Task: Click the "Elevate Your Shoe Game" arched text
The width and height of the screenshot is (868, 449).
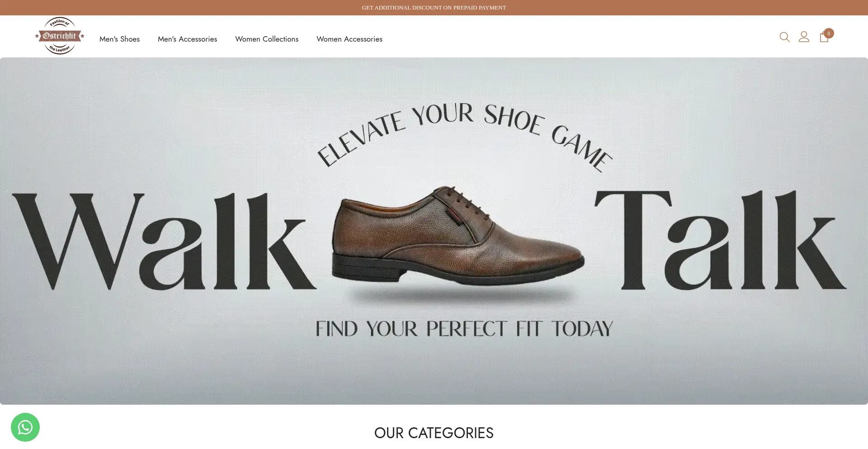Action: point(464,136)
